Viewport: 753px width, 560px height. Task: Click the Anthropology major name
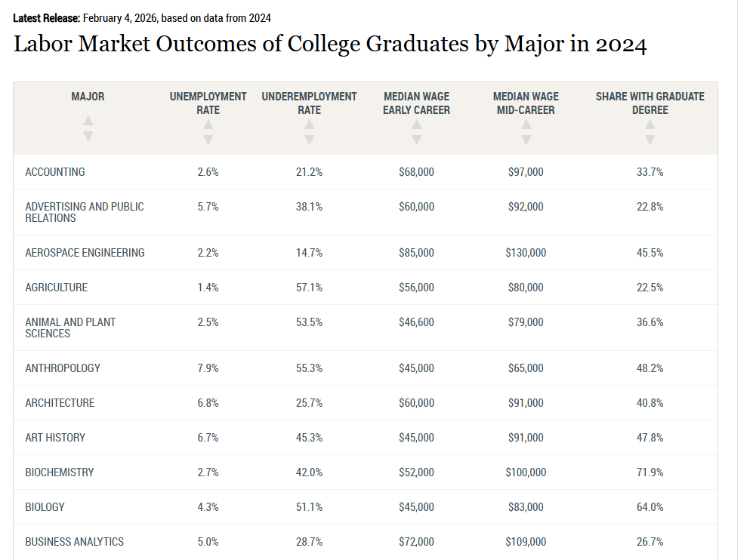[63, 368]
